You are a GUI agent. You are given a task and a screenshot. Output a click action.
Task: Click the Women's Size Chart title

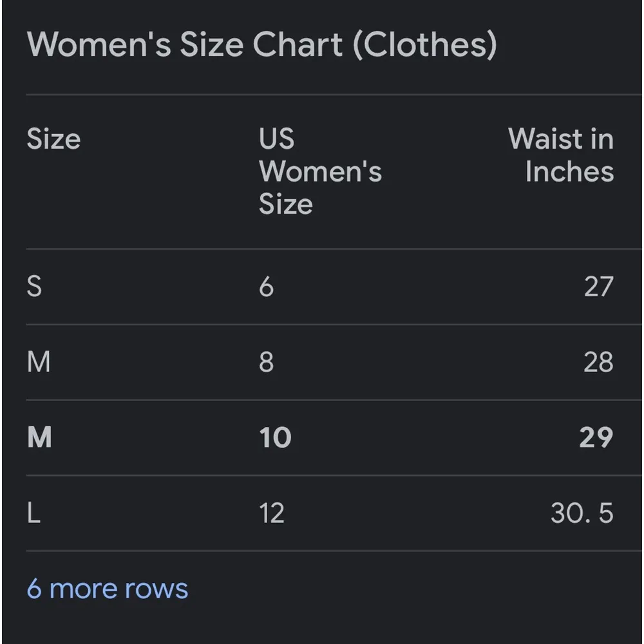pyautogui.click(x=262, y=44)
